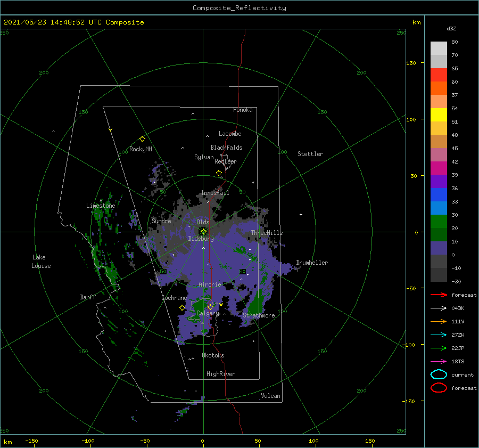This screenshot has width=479, height=448.
Task: Click the Lacombe town label
Action: coord(230,134)
